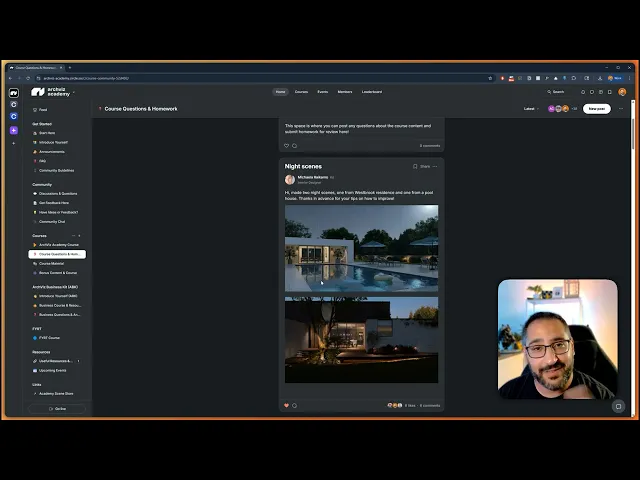Viewport: 640px width, 480px height.
Task: Click the Michaela author avatar
Action: [x=290, y=180]
